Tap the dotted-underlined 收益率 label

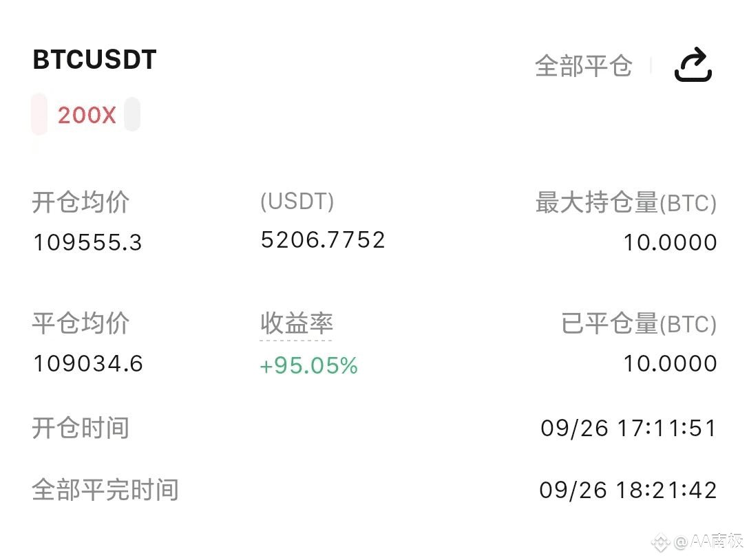pyautogui.click(x=296, y=323)
